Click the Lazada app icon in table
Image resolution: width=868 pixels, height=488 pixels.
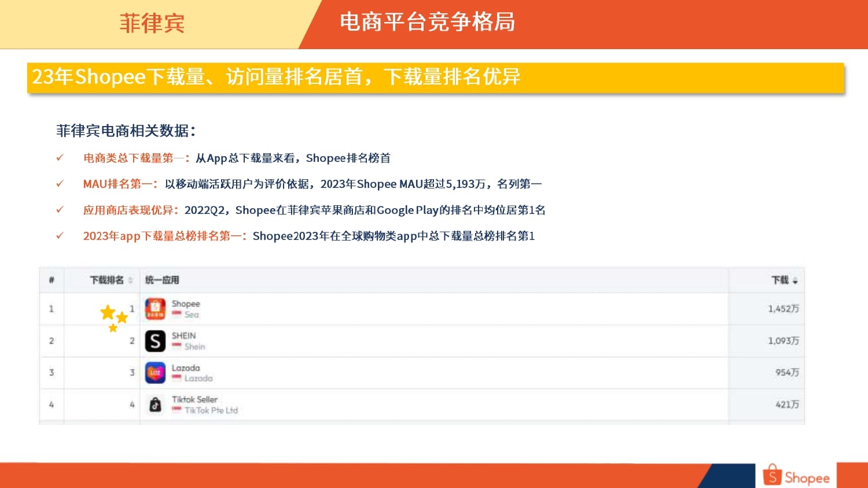155,373
